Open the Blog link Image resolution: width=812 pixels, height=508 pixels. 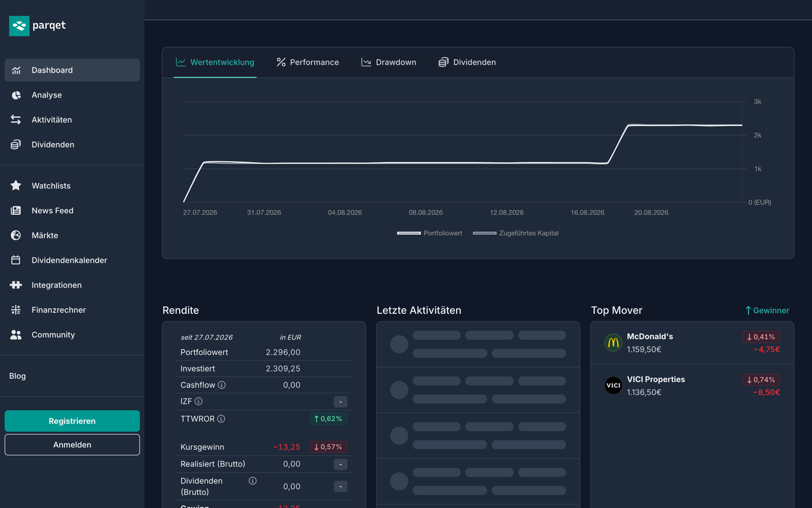17,376
